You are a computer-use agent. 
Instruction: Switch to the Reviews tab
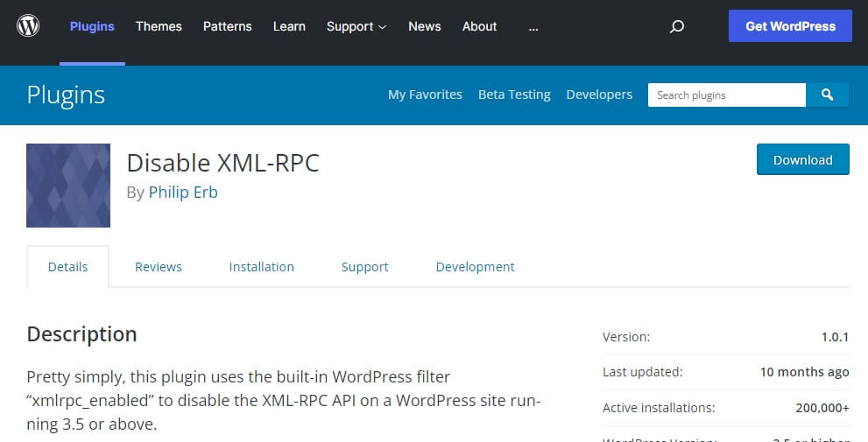pyautogui.click(x=159, y=267)
